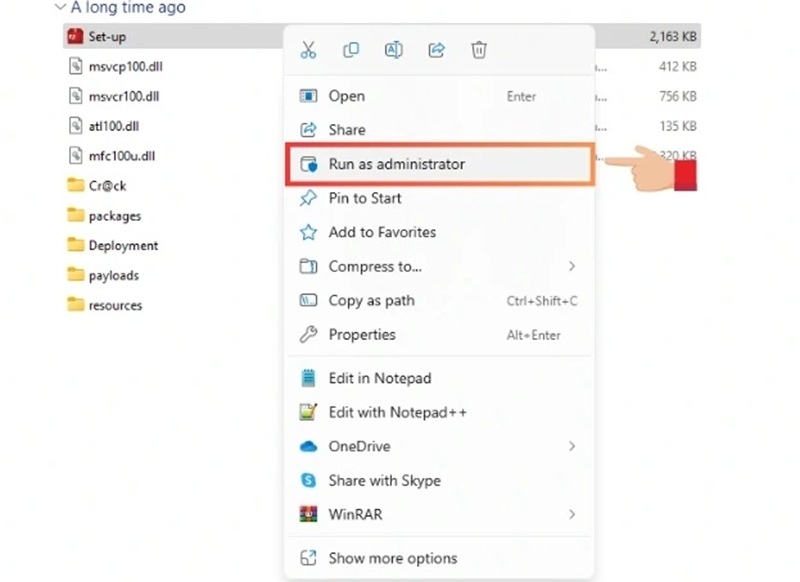Select the Rename icon
Viewport: 800px width, 582px height.
(x=393, y=49)
